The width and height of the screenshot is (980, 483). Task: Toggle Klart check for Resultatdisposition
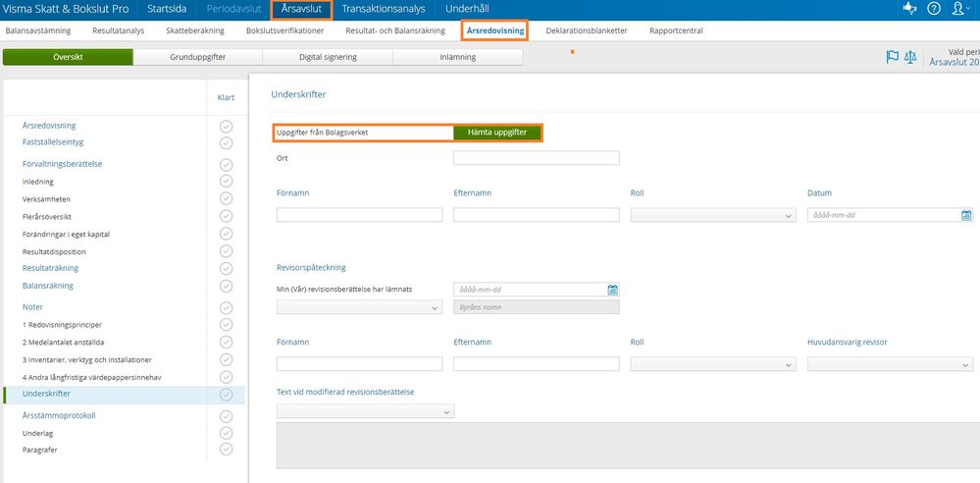227,251
